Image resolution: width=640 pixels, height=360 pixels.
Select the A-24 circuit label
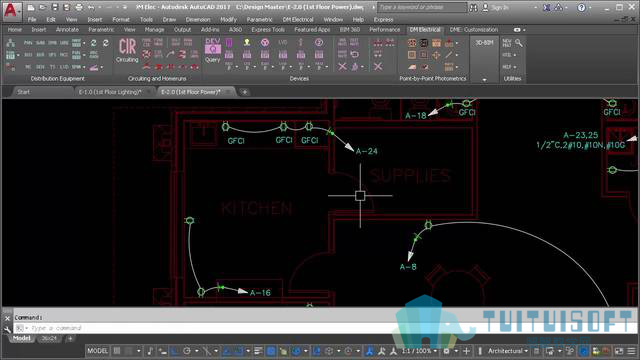(x=367, y=151)
